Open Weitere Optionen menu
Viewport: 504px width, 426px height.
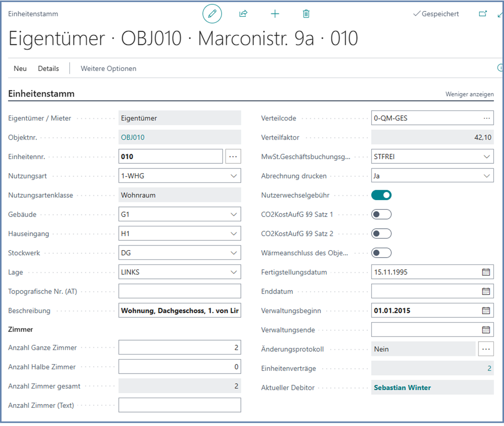pyautogui.click(x=109, y=69)
